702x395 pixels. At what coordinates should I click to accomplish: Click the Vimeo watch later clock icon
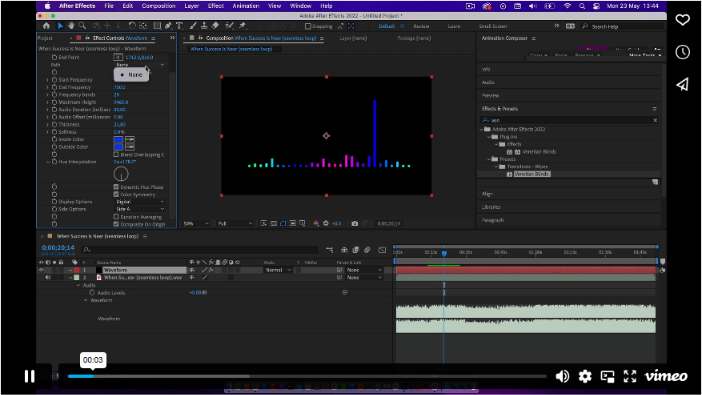(682, 52)
